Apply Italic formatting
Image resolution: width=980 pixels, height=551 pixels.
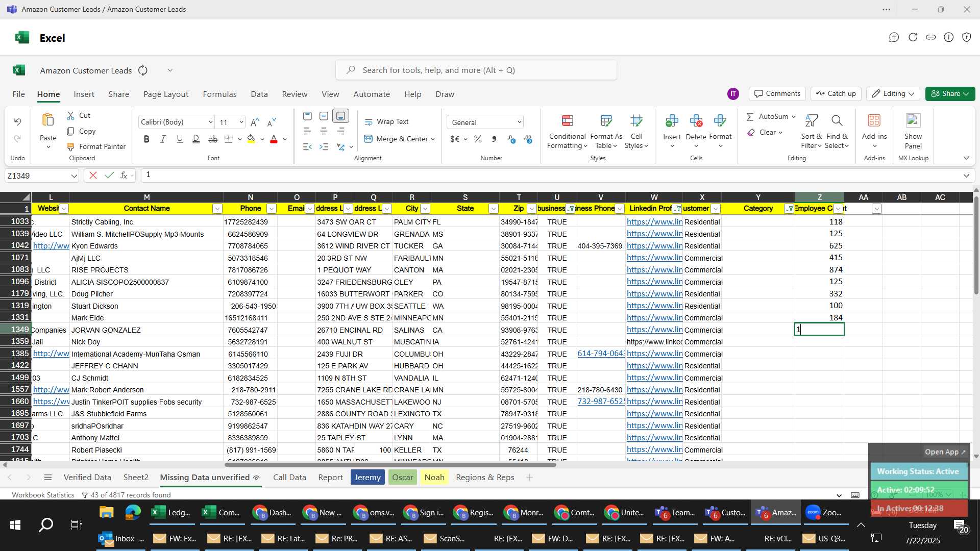tap(163, 139)
